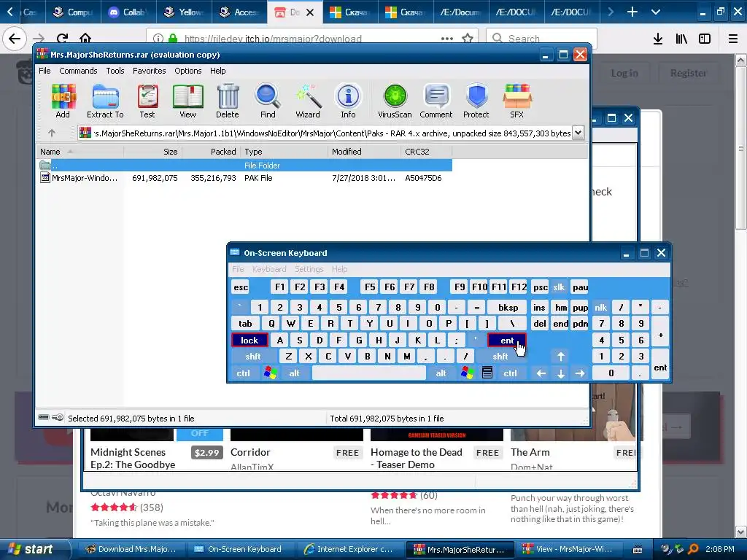Go up one folder level arrow
Viewport: 747px width, 560px height.
click(x=52, y=133)
